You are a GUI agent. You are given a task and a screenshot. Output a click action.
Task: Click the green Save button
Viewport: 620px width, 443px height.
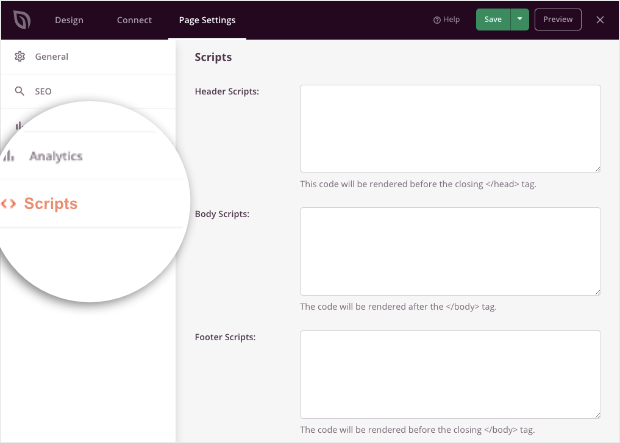[x=493, y=19]
